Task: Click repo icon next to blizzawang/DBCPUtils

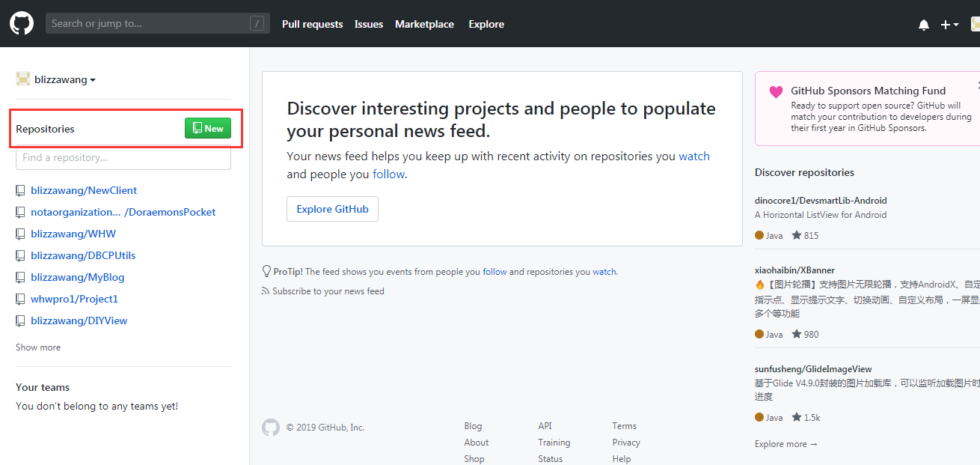Action: coord(21,256)
